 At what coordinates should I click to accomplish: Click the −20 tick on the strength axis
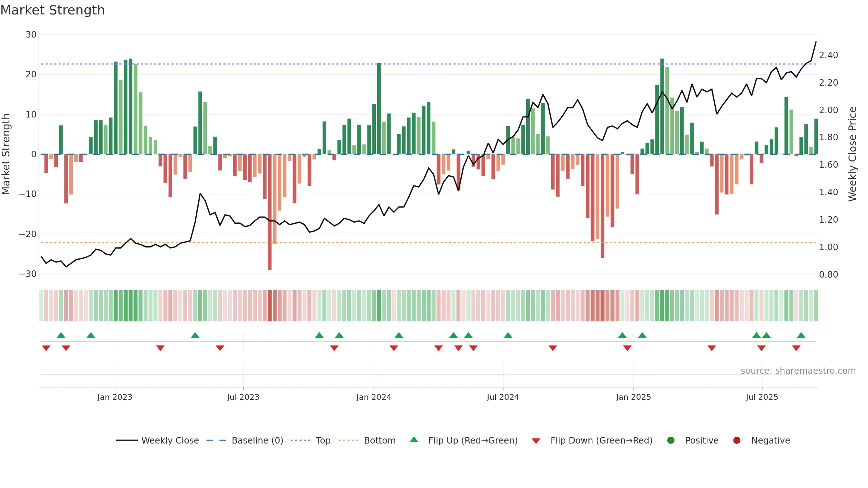pos(28,234)
